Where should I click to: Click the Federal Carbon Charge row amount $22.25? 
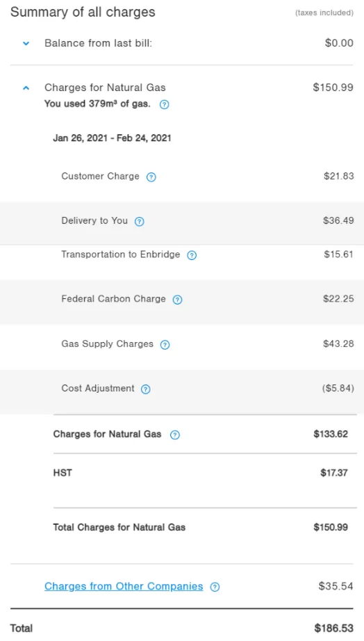pos(338,299)
